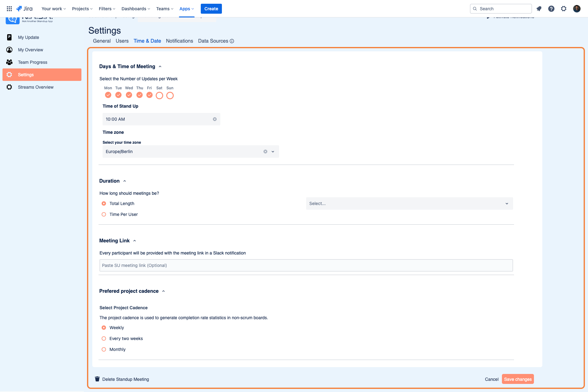Click the user profile avatar
The image size is (588, 392).
pos(577,9)
